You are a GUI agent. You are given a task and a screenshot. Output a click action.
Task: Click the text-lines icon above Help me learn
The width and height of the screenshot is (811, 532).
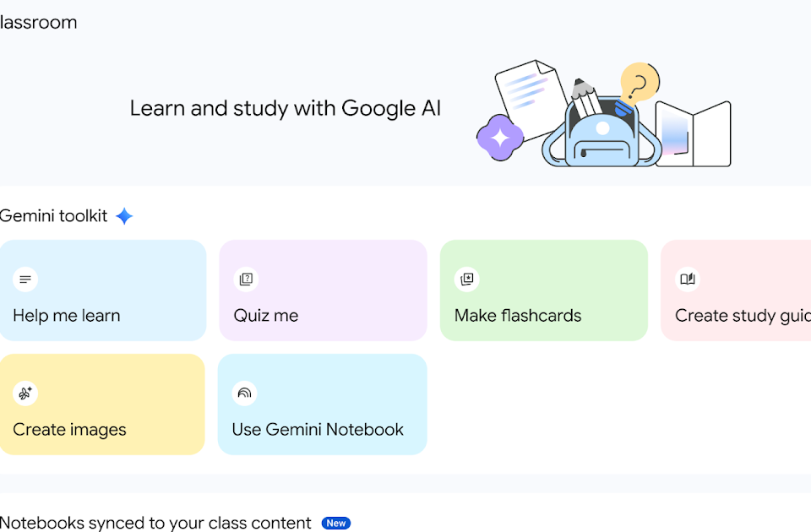pos(24,280)
